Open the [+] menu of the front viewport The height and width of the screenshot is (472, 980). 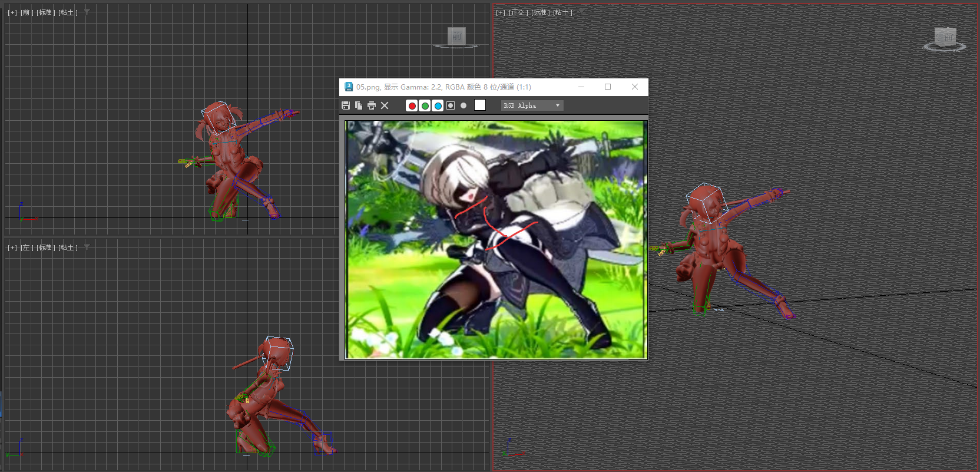click(x=12, y=12)
